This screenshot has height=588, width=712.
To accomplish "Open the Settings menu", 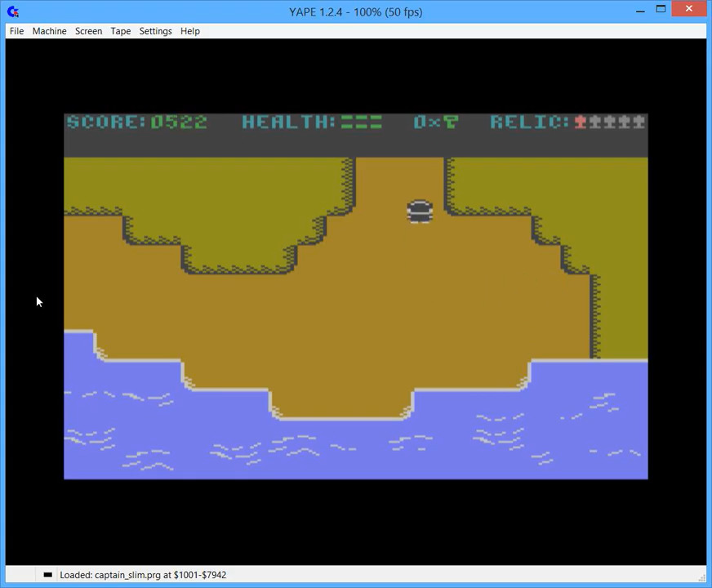I will pyautogui.click(x=155, y=31).
